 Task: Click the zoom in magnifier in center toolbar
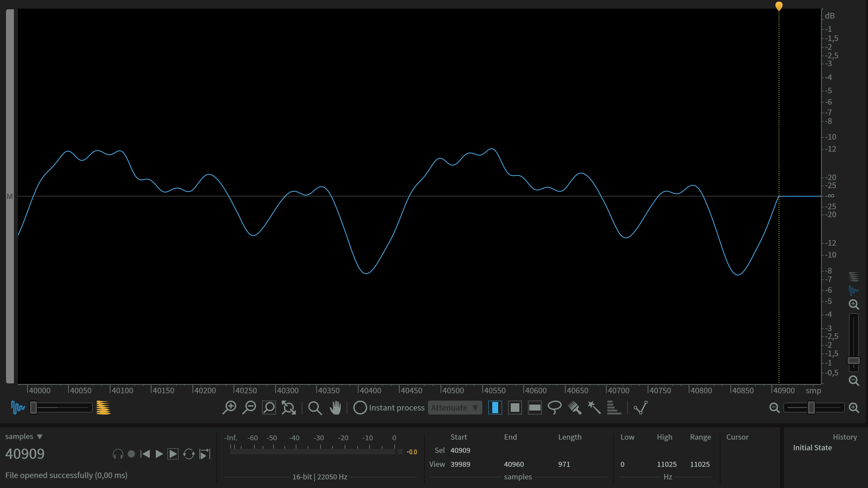[230, 408]
